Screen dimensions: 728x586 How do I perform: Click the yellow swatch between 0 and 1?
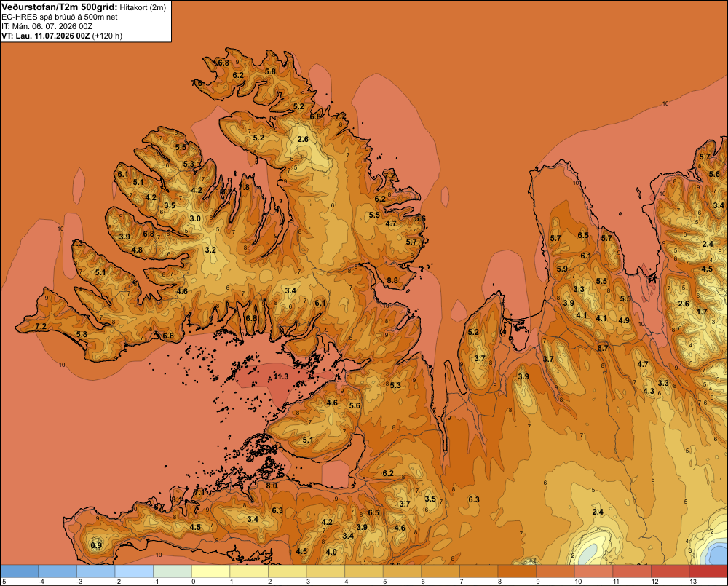[x=210, y=571]
